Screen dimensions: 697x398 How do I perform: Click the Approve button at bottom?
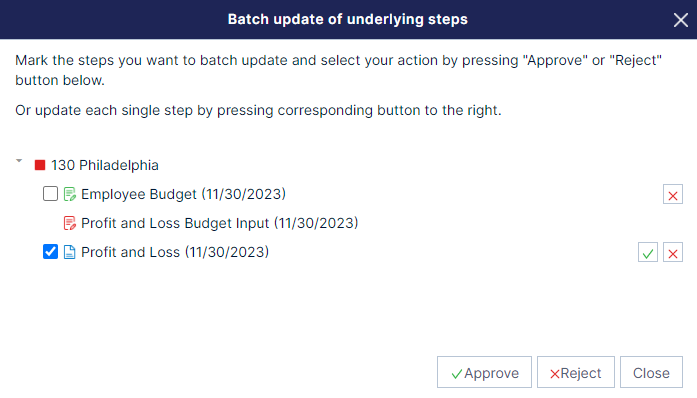[x=484, y=372]
